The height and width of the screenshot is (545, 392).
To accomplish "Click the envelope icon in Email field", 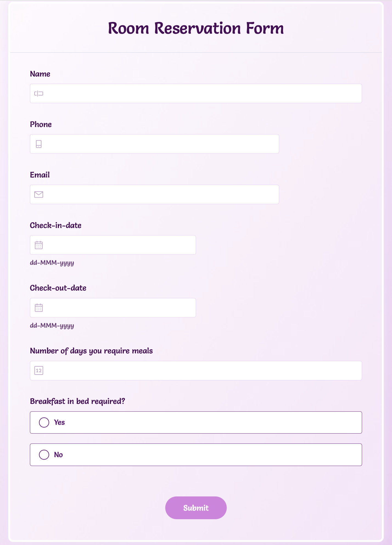I will (39, 195).
